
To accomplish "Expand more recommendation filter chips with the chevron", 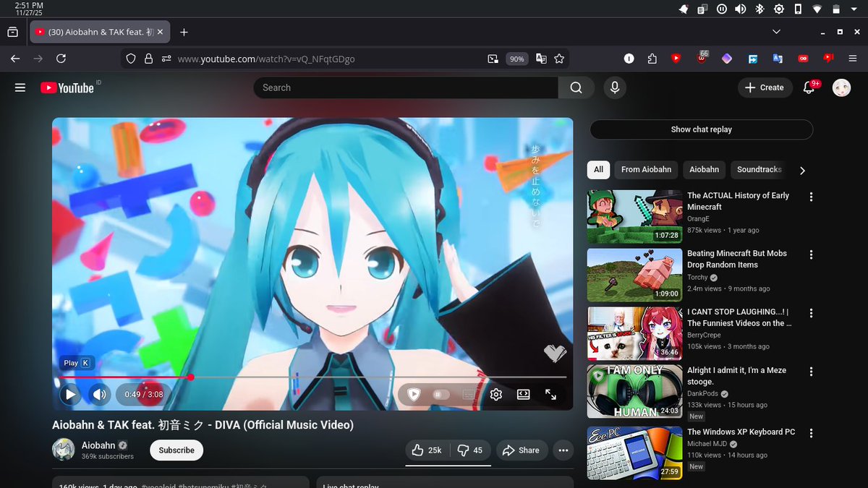I will pyautogui.click(x=802, y=171).
